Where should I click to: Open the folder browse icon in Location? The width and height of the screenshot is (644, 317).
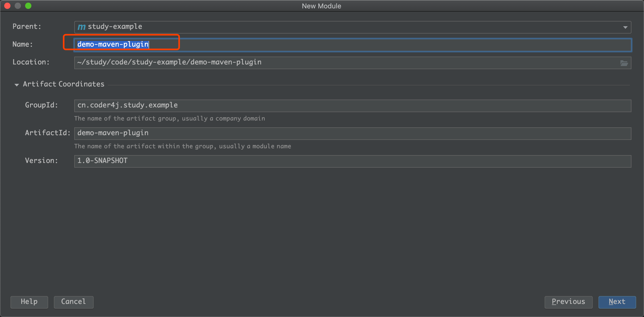tap(624, 63)
